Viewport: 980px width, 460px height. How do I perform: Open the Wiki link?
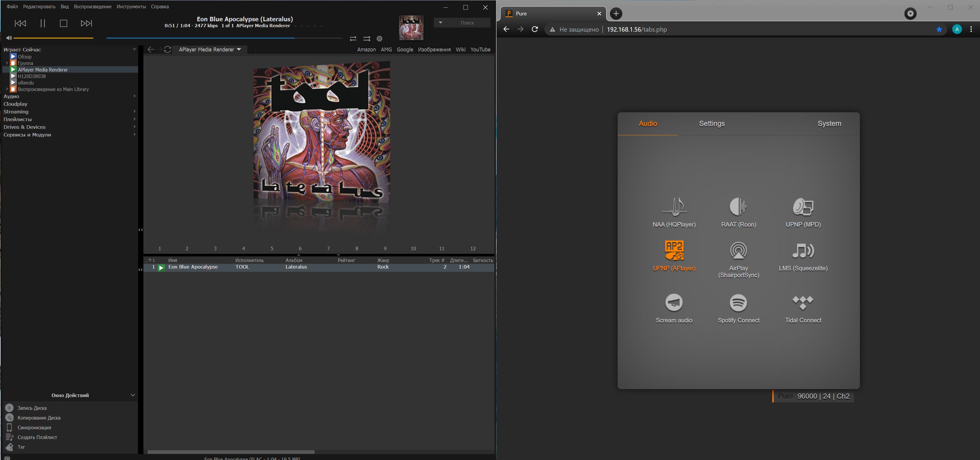460,50
